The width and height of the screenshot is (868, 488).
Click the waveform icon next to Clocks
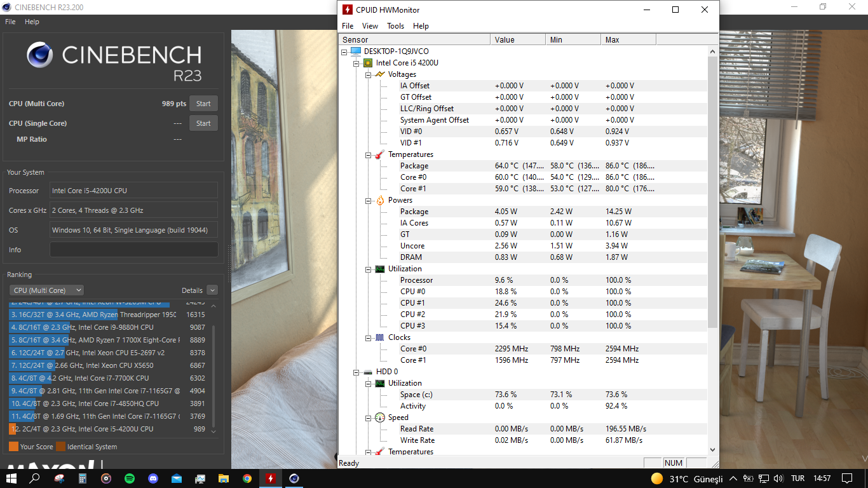[x=379, y=337]
